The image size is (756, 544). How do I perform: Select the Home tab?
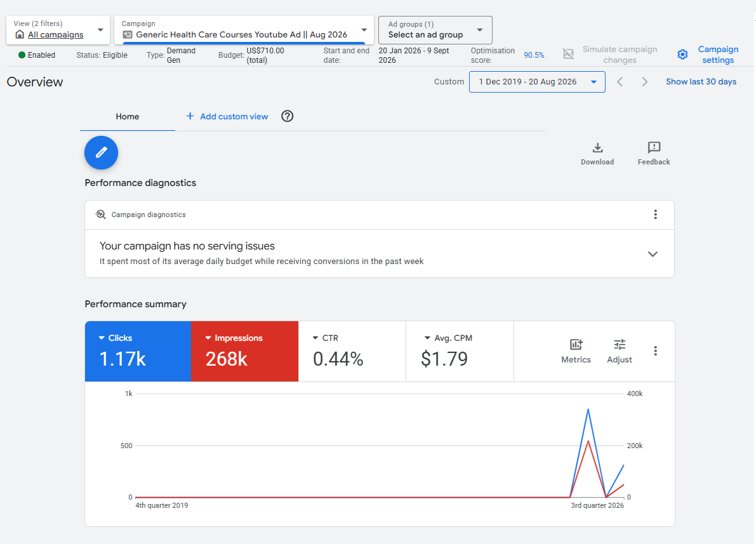[x=128, y=117]
